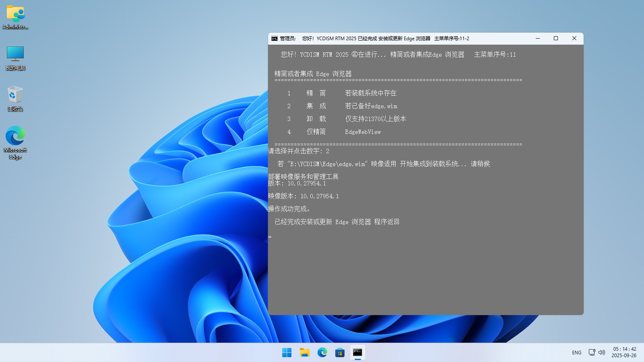Viewport: 644px width, 362px height.
Task: Click the 已经完成安装或更新 Edge 浏览器 line
Action: pos(337,222)
